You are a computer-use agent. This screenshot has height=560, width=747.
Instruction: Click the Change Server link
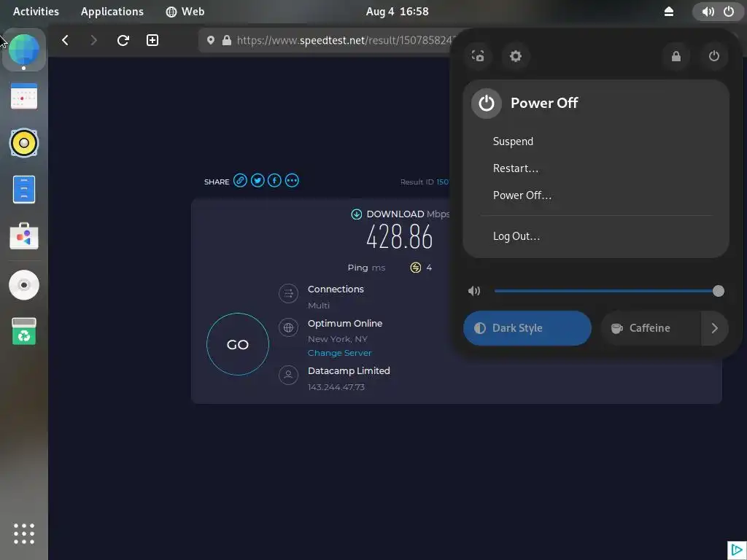coord(340,353)
